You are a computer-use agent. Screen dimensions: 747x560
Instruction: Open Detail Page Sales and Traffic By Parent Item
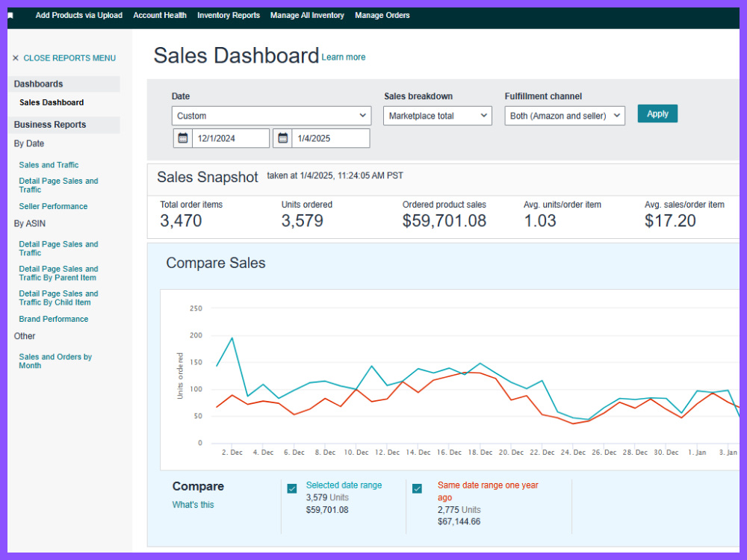(58, 273)
